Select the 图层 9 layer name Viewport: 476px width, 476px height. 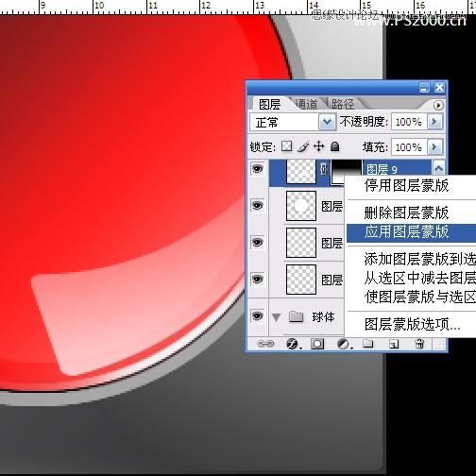click(x=382, y=169)
